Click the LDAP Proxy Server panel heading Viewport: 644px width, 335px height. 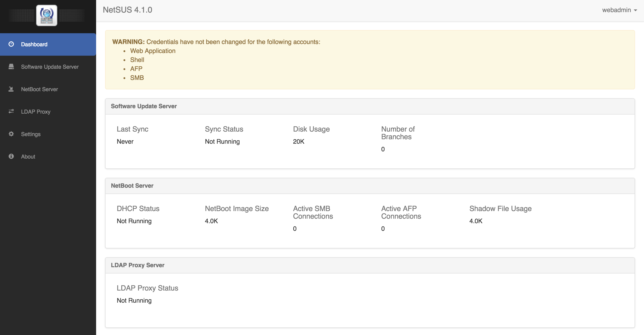pyautogui.click(x=137, y=265)
